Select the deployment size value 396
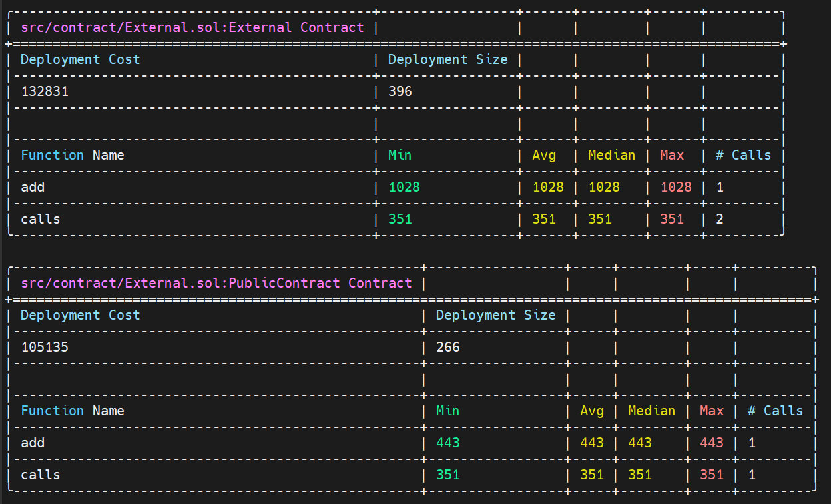Screen dimensions: 831x504 [400, 91]
